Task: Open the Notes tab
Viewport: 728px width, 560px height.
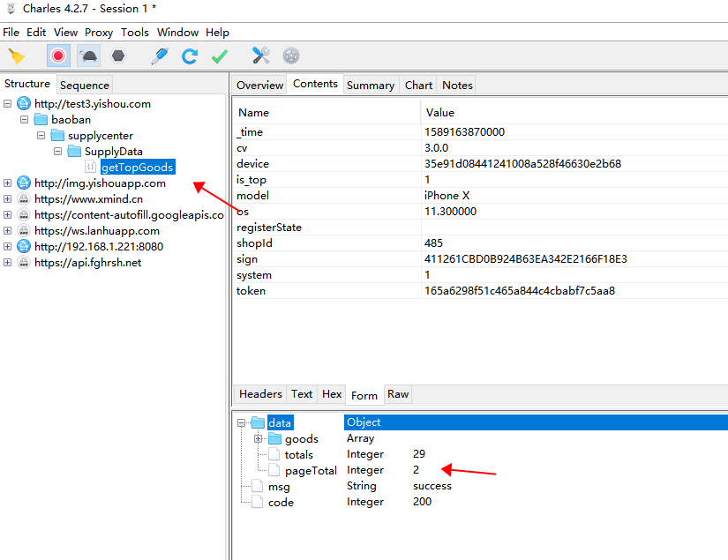Action: click(x=457, y=86)
